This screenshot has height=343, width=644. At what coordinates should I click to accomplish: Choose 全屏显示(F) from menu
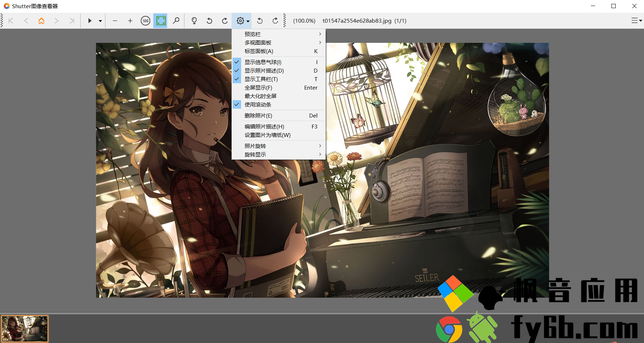pos(279,87)
